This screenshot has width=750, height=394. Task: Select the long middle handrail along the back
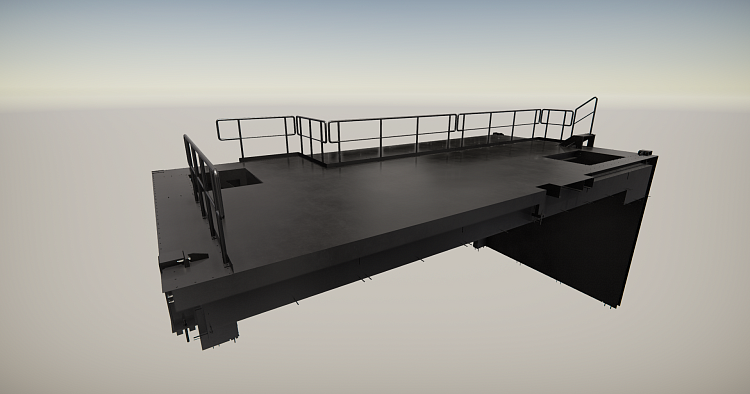click(x=392, y=135)
